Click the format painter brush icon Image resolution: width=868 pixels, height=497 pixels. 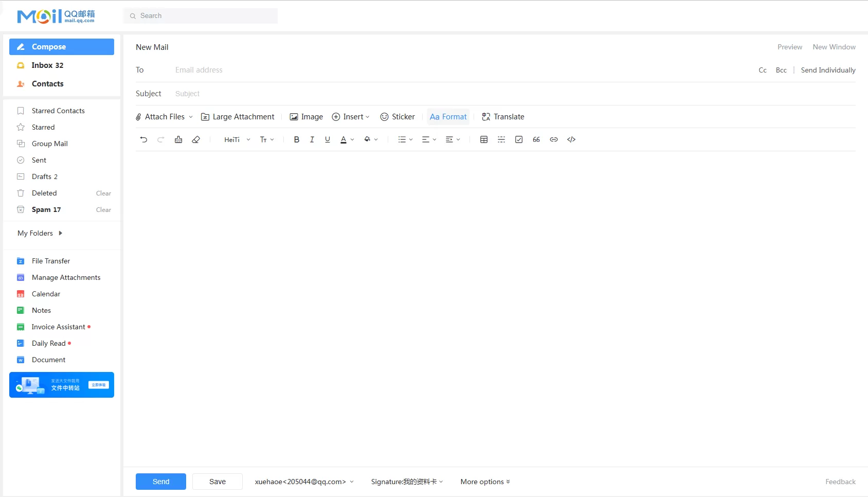point(178,139)
